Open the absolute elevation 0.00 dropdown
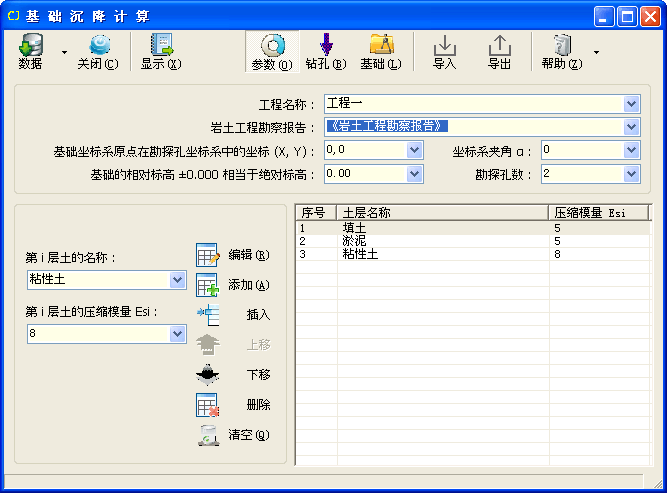The height and width of the screenshot is (493, 667). [414, 174]
